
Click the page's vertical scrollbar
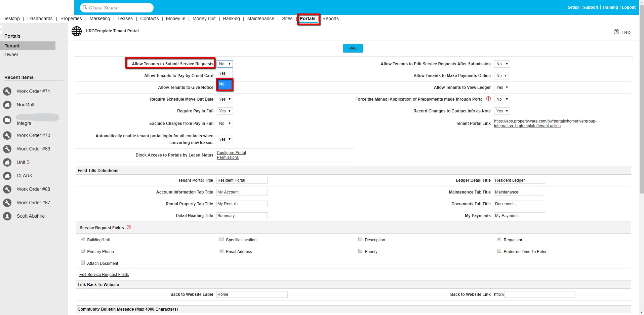(641, 101)
